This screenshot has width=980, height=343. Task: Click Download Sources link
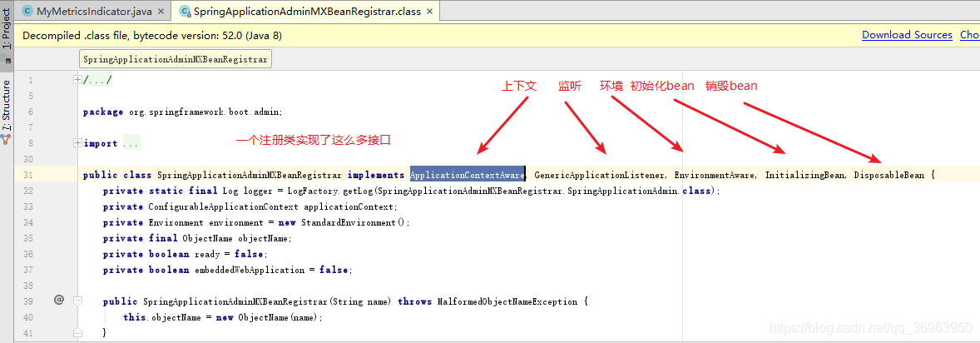coord(907,35)
